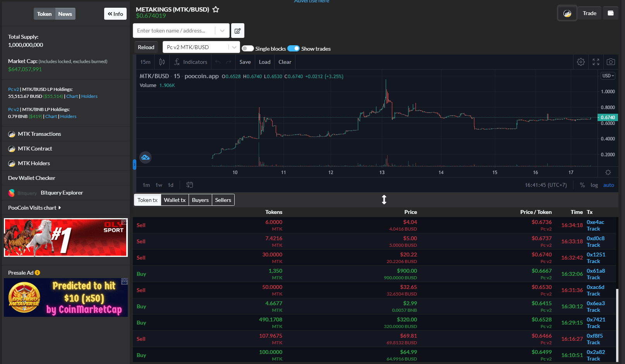
Task: Click the MTK Holders chart icon
Action: [x=12, y=164]
